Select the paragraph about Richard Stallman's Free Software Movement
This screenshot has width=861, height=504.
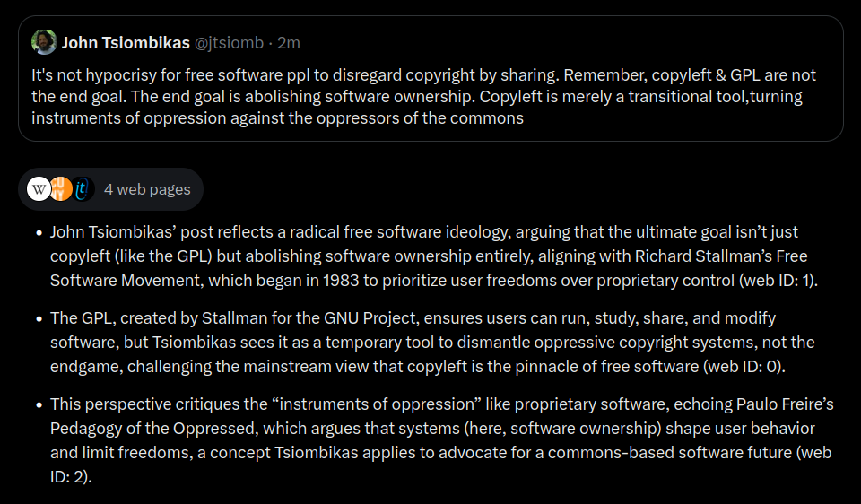click(x=434, y=256)
